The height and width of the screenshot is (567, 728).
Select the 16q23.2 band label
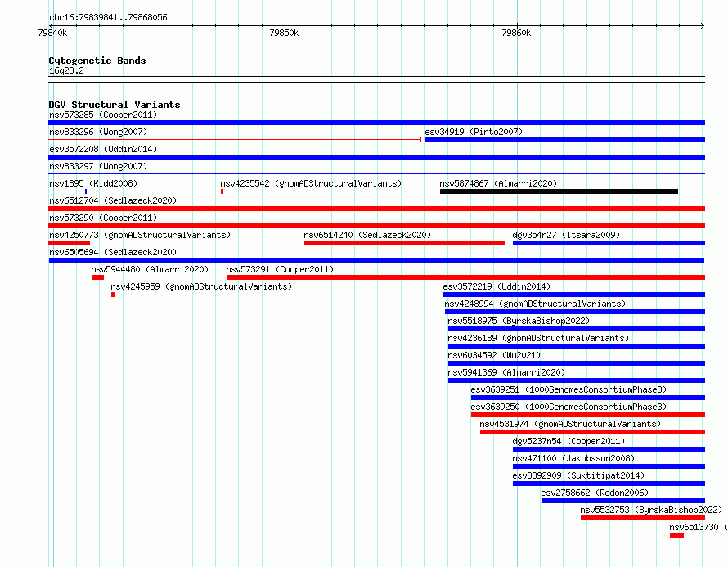(66, 70)
